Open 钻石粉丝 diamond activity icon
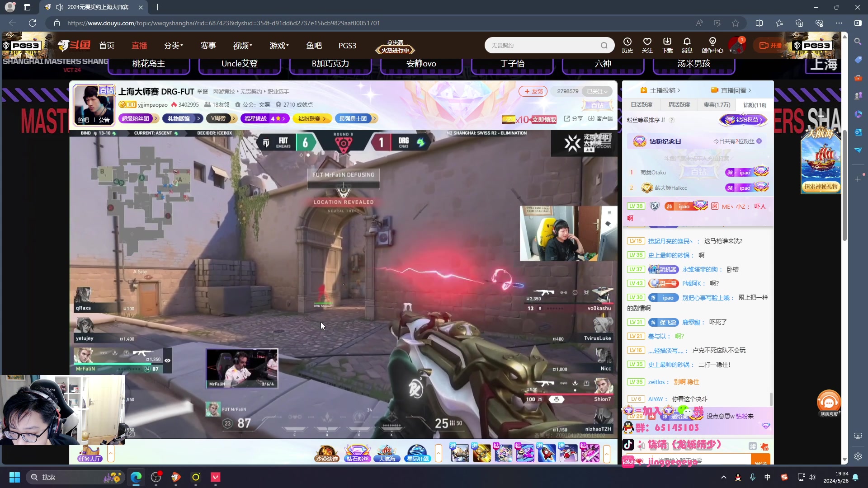868x488 pixels. (x=357, y=453)
